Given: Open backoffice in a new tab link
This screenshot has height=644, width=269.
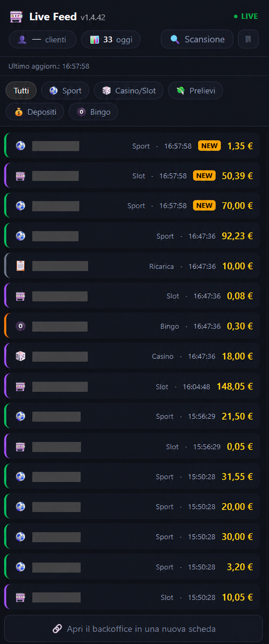Looking at the screenshot, I should [133, 629].
